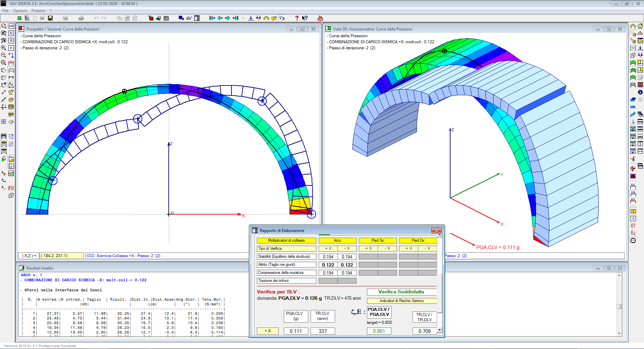Click the sigma stress icon

tap(11, 48)
